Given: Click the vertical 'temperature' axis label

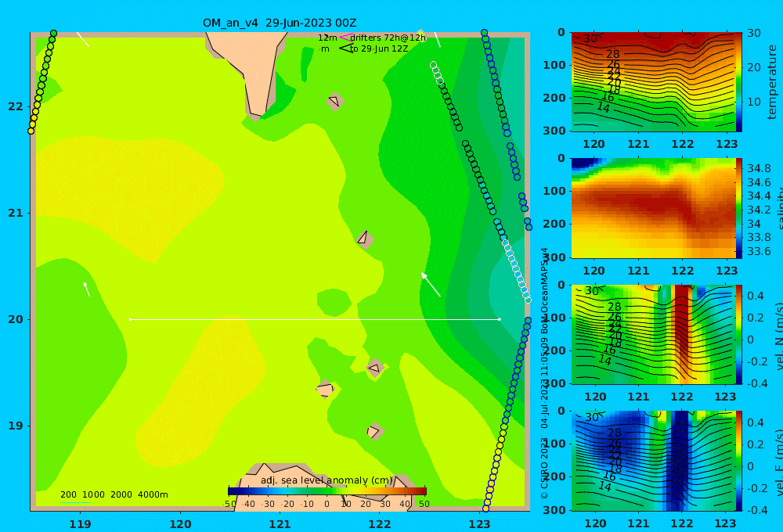Looking at the screenshot, I should 772,82.
